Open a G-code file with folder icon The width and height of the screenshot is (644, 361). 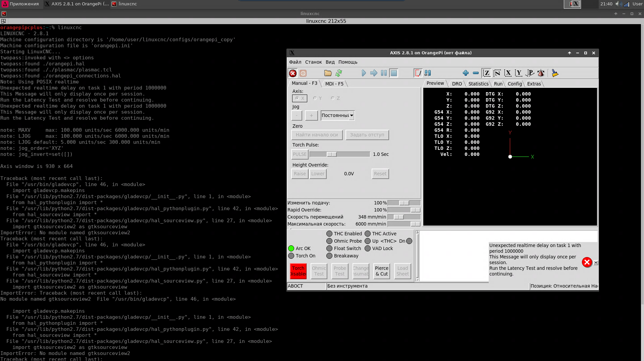[328, 73]
